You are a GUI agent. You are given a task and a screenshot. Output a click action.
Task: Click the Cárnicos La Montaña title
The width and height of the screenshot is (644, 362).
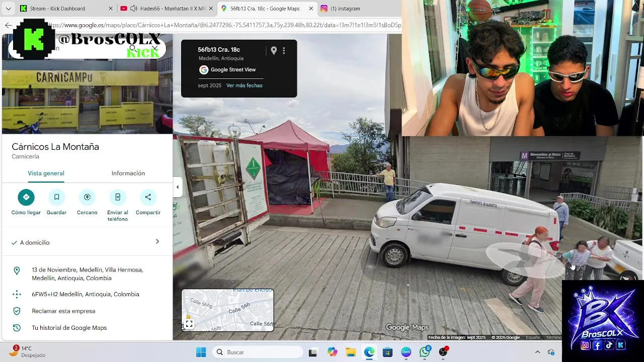pos(55,147)
